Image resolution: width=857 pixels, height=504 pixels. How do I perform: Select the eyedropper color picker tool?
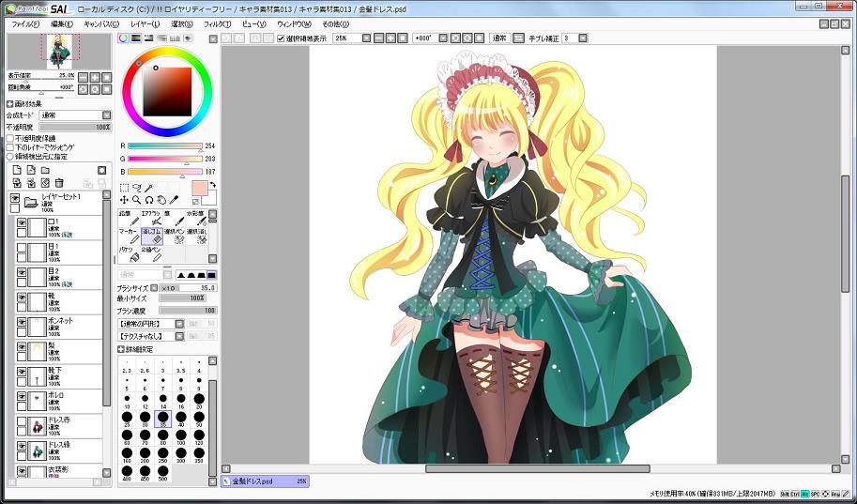173,200
